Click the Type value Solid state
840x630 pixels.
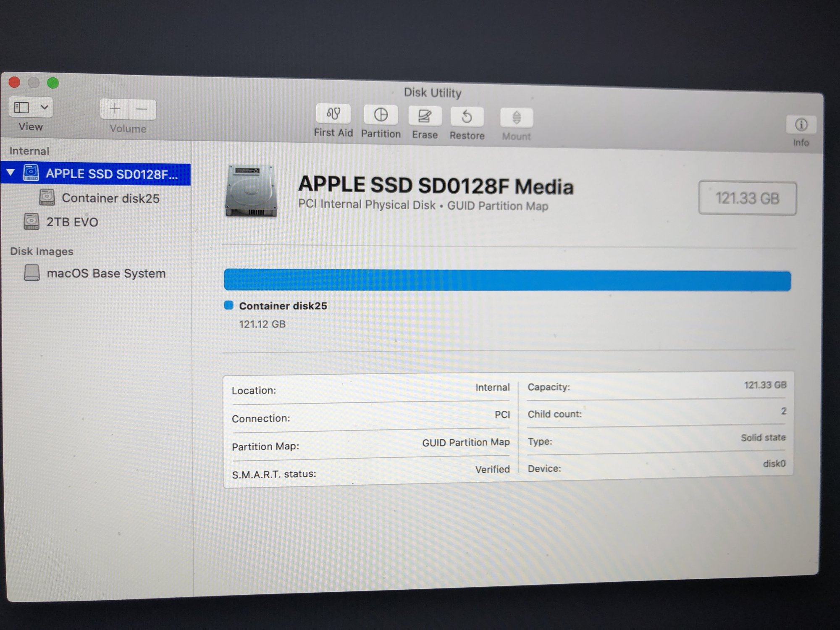pyautogui.click(x=763, y=437)
